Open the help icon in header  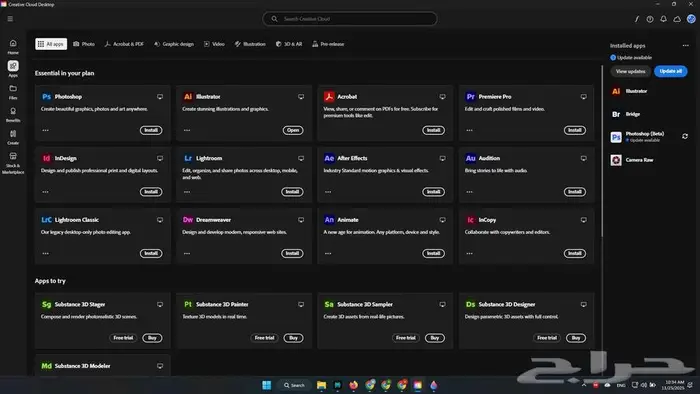[650, 19]
